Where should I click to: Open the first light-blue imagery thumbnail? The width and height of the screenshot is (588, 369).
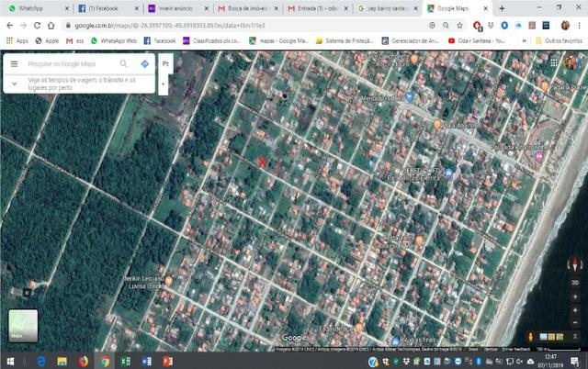click(543, 337)
